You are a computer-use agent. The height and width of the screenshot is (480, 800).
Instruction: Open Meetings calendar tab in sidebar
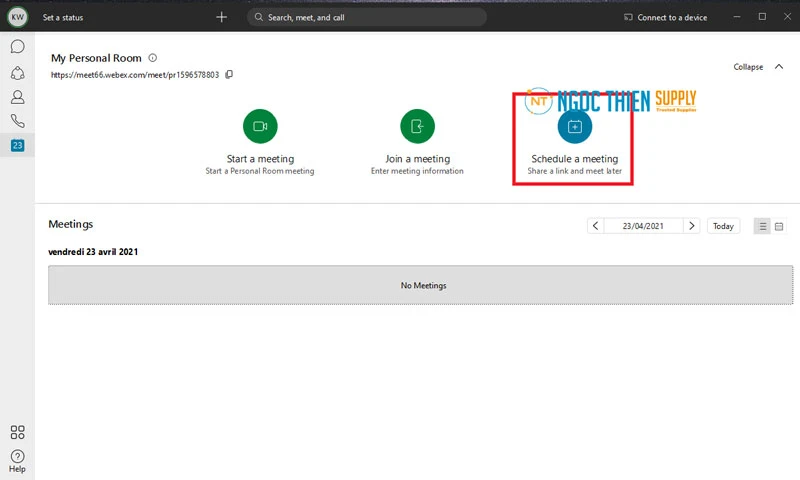[x=17, y=145]
